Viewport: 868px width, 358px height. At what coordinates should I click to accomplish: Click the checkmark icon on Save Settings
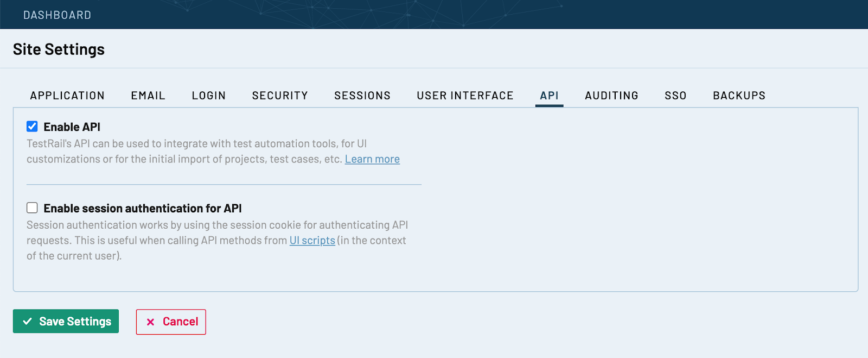[28, 322]
